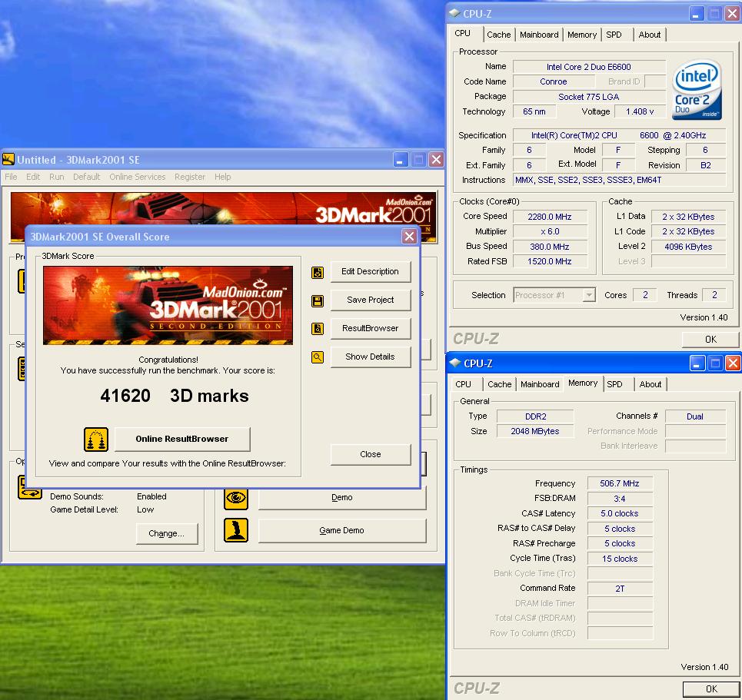Click the Game Demo joystick icon
The height and width of the screenshot is (700, 742).
pos(235,530)
